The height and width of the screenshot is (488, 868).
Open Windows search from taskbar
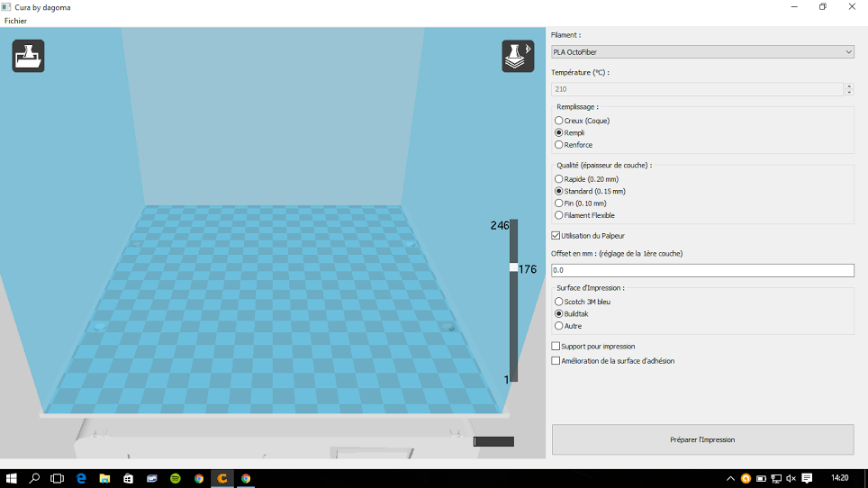pos(34,479)
